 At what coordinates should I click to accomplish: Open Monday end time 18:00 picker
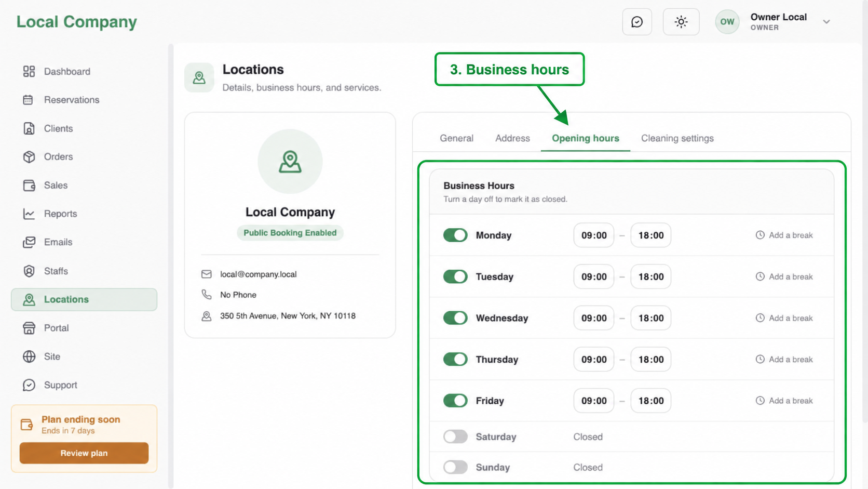(x=651, y=235)
